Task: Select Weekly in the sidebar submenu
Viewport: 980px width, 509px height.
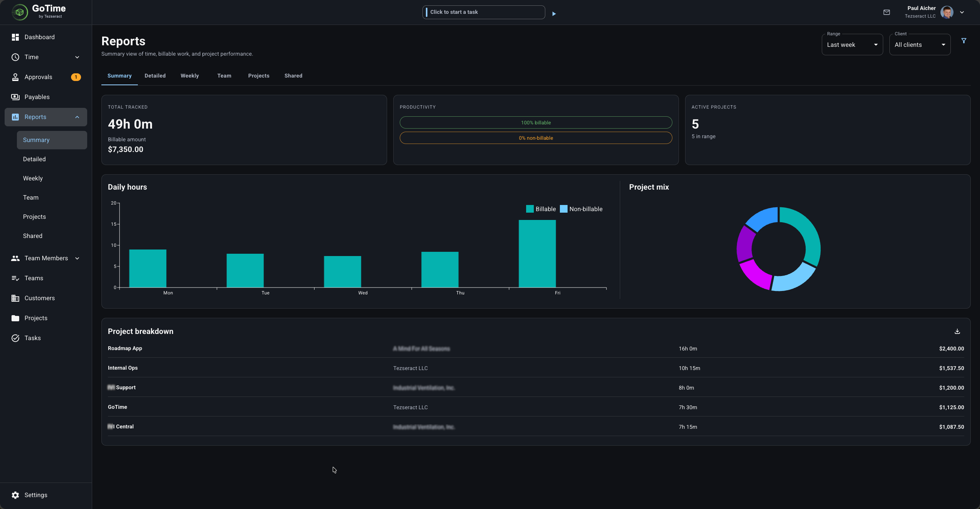Action: pos(52,178)
